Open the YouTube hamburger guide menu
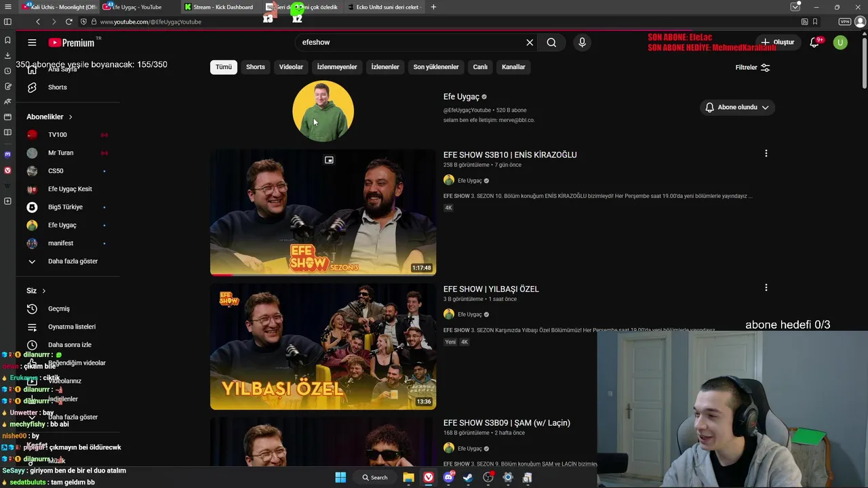The image size is (868, 488). [32, 43]
